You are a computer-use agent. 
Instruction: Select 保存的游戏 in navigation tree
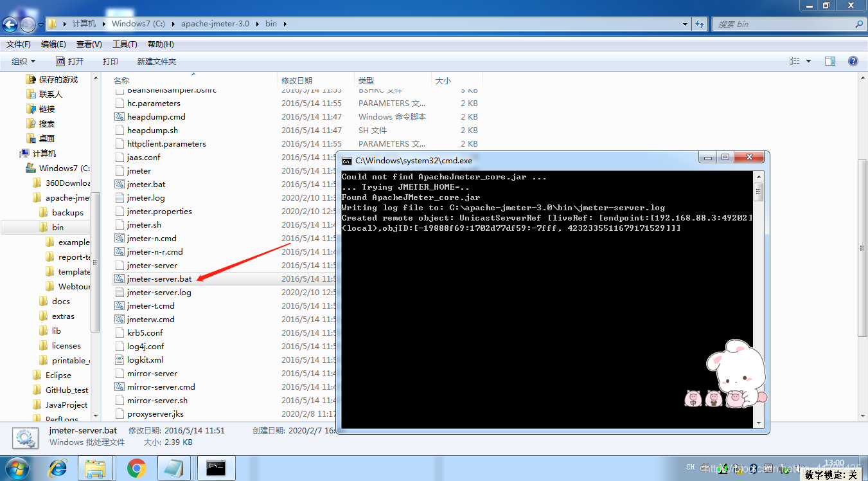(58, 79)
